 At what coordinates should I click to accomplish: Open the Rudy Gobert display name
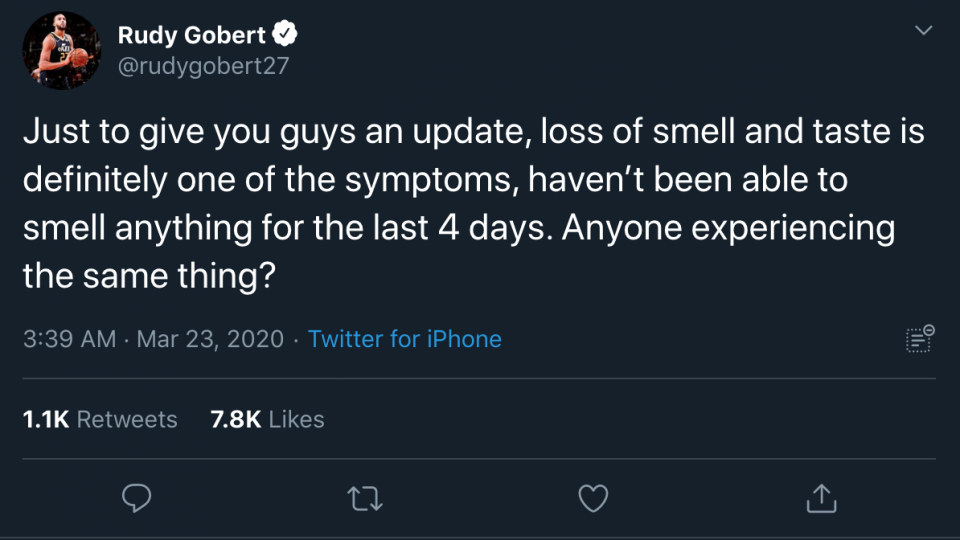[x=192, y=36]
